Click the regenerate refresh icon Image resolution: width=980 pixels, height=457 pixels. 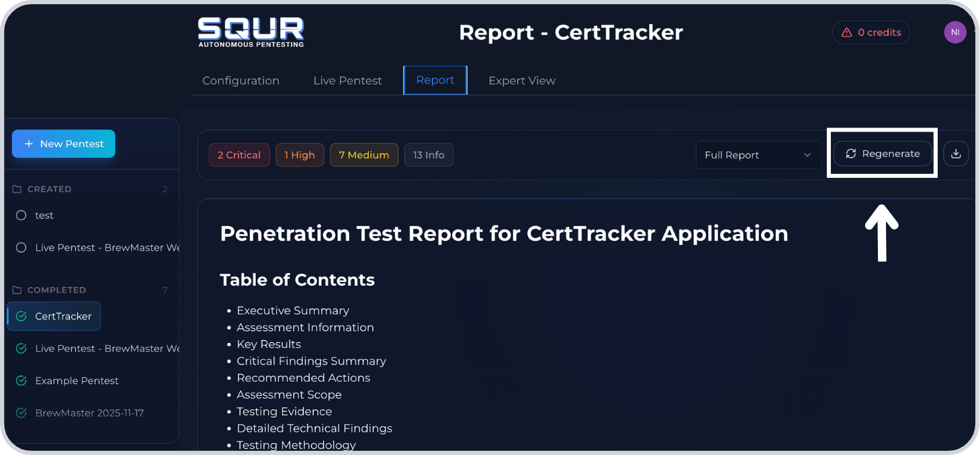pos(851,154)
